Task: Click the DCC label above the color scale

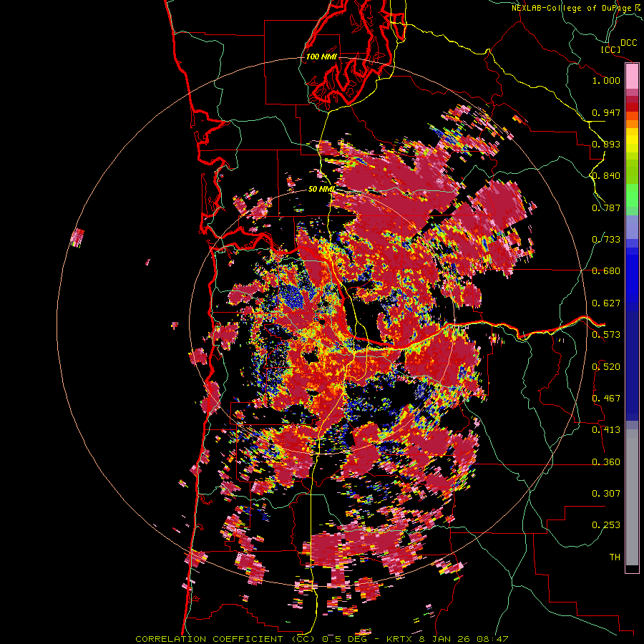Action: pos(629,43)
